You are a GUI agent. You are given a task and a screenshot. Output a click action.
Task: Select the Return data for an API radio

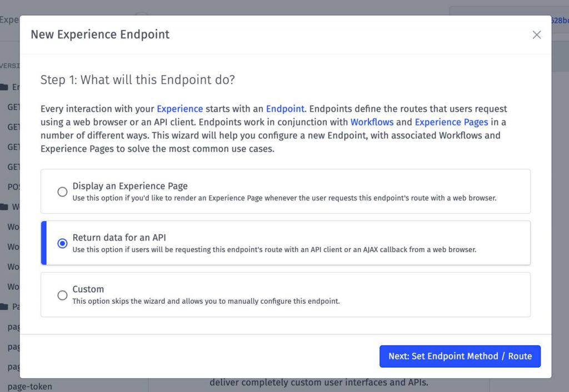tap(63, 243)
